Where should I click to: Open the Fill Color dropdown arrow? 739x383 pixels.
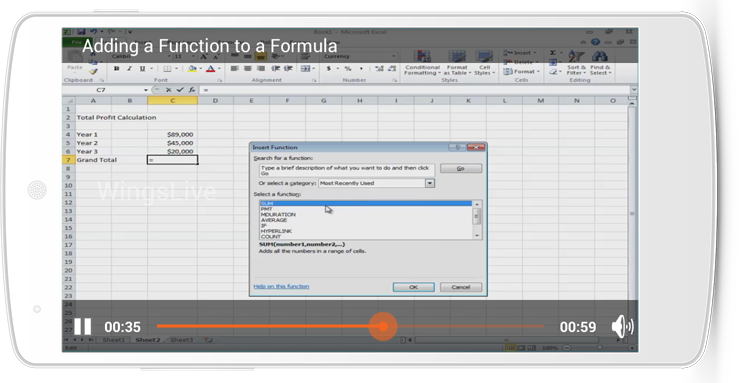[x=200, y=69]
